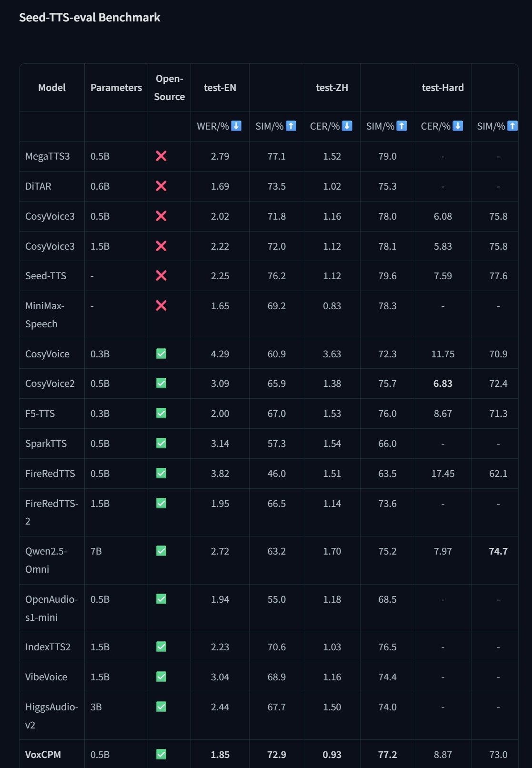Click the 8.87 CER value in VoxCPM row
The width and height of the screenshot is (532, 768).
[x=443, y=755]
